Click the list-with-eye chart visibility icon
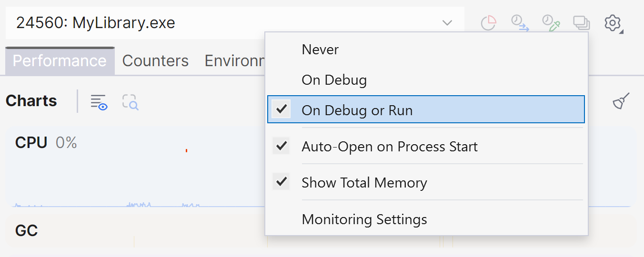The height and width of the screenshot is (257, 644). click(x=99, y=102)
